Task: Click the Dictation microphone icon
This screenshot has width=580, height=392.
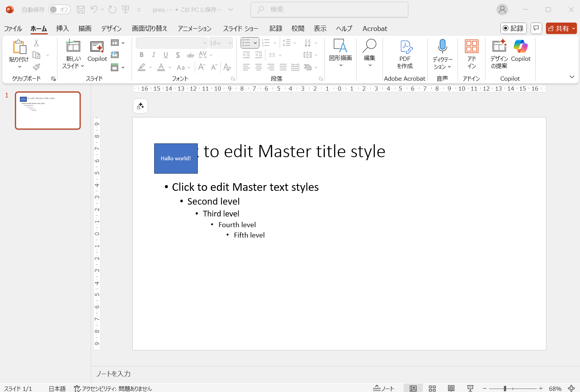Action: pos(442,46)
